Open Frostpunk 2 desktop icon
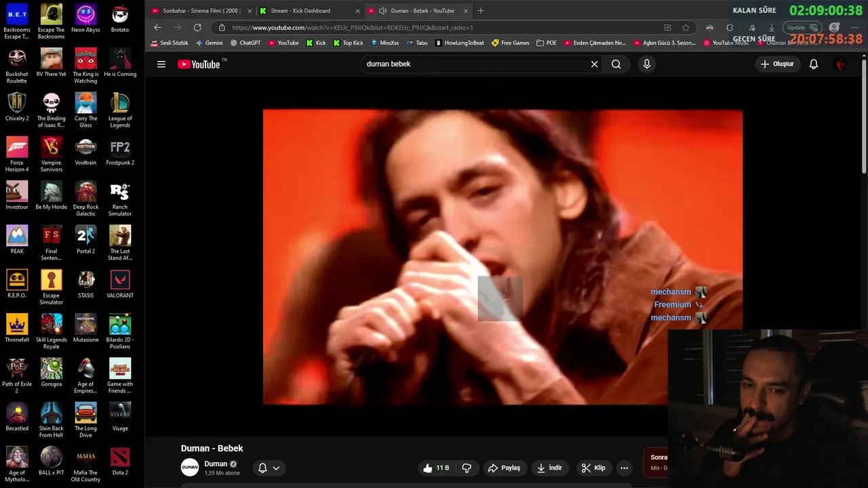Screen dimensions: 868x488 pyautogui.click(x=120, y=151)
